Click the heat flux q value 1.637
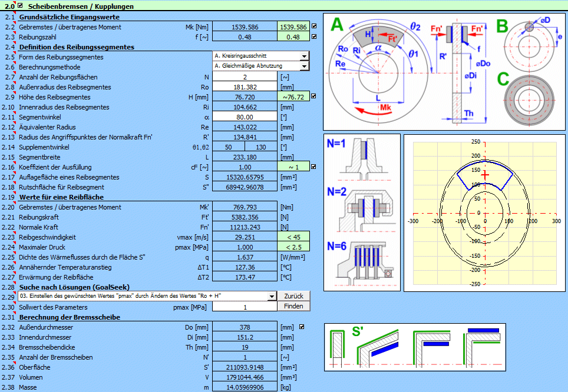The width and height of the screenshot is (568, 392). point(245,257)
